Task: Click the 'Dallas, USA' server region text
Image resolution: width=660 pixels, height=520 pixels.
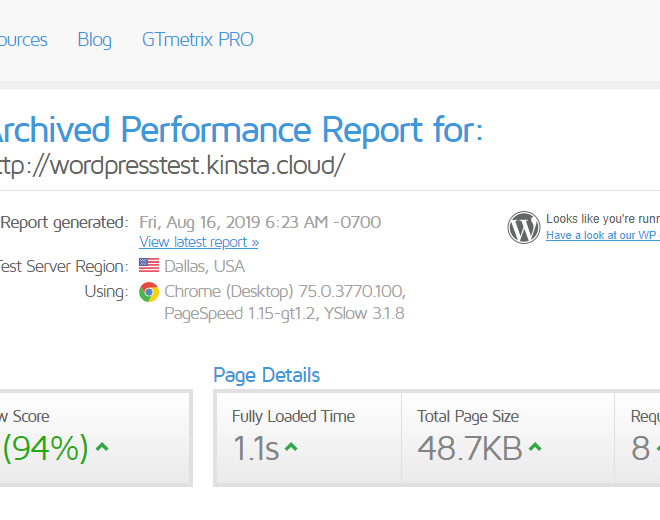Action: tap(205, 266)
